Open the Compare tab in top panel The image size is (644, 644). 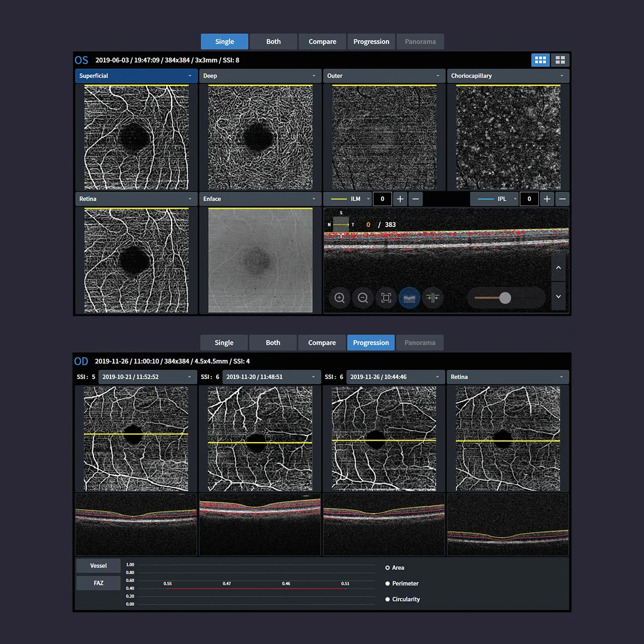click(322, 42)
